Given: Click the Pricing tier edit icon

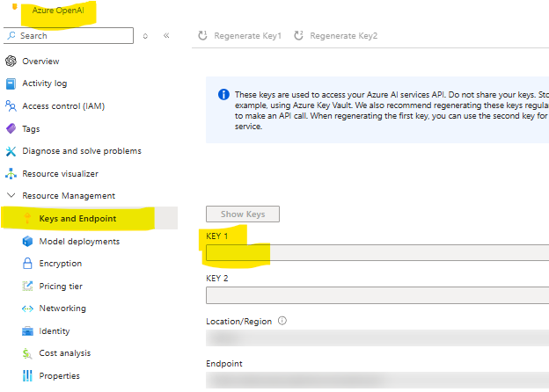Looking at the screenshot, I should [27, 286].
